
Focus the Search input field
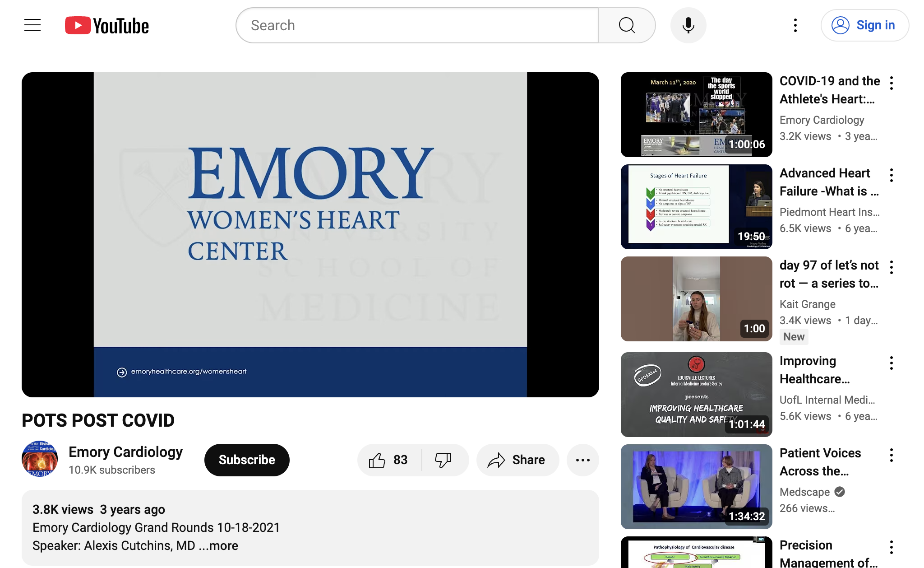418,25
